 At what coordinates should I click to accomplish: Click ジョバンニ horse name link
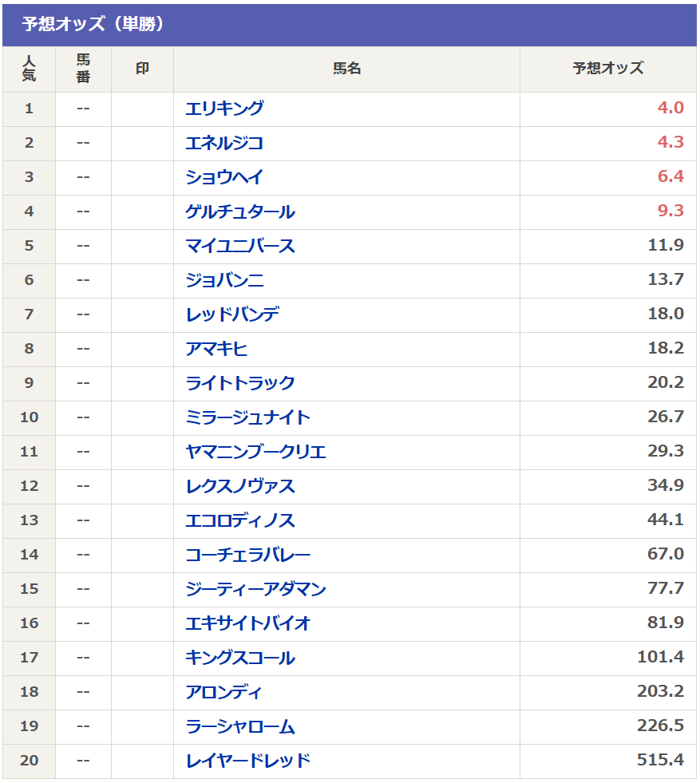[224, 280]
